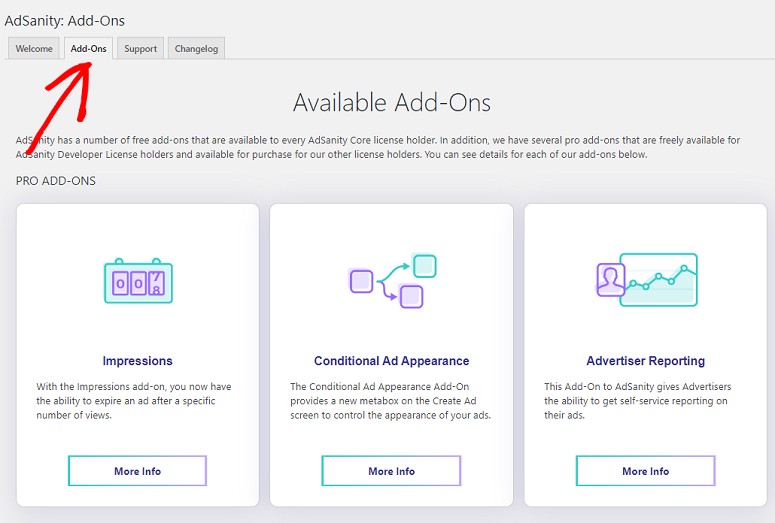Open the Advertiser Reporting title link
This screenshot has width=775, height=523.
646,361
